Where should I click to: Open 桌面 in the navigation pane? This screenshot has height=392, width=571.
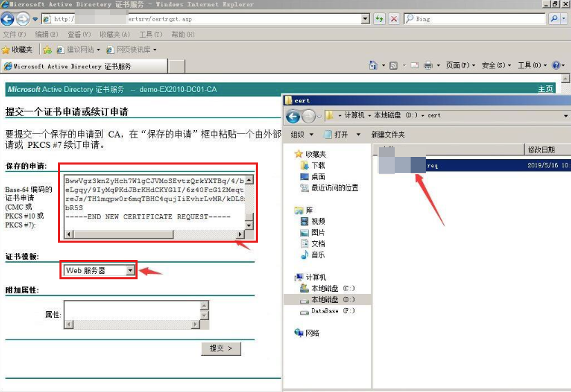[318, 177]
